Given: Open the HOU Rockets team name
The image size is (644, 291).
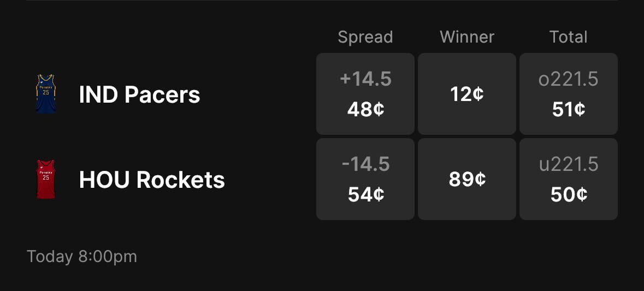Looking at the screenshot, I should coord(152,180).
